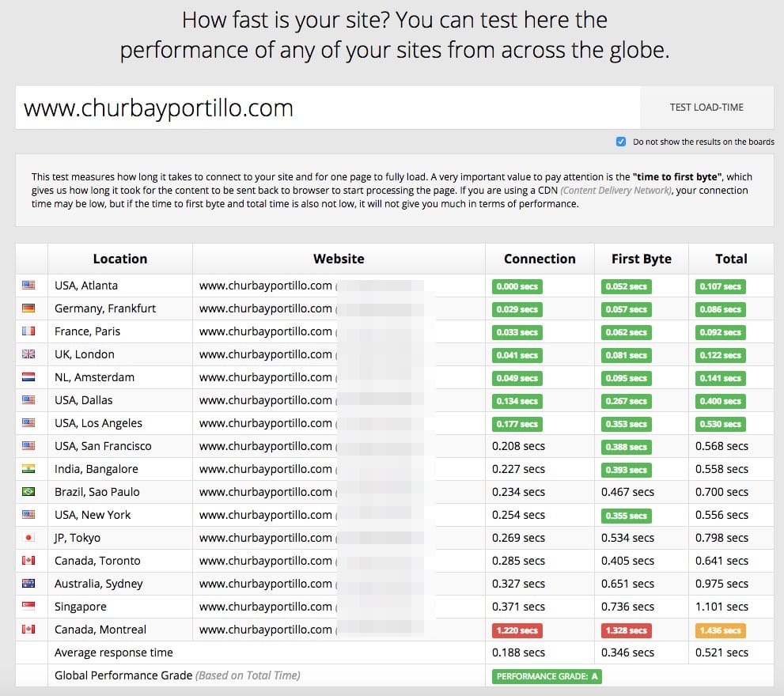Click the First Byte column header
Screen dimensions: 784x696
click(x=641, y=259)
